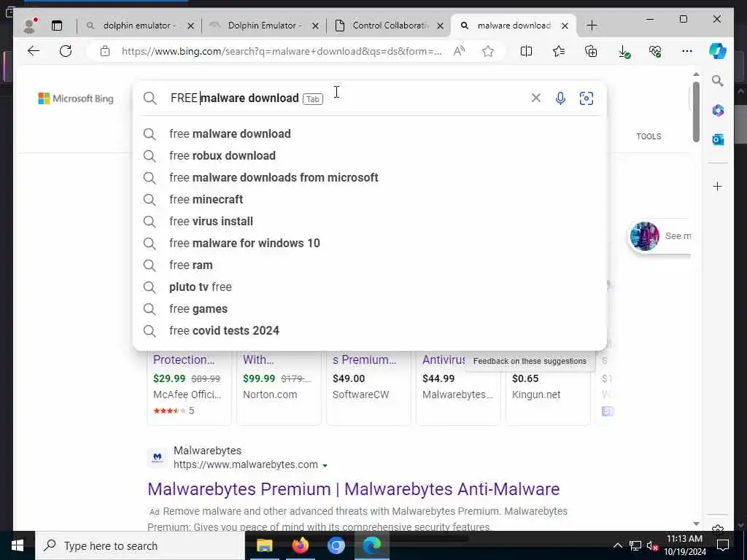Open Downloads toolbar icon
The image size is (747, 560).
pos(624,52)
